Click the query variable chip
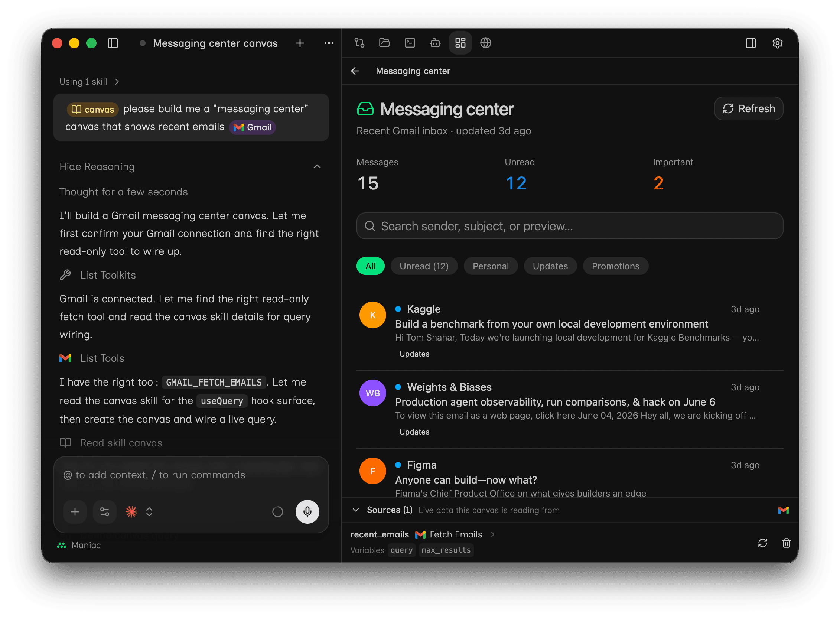Screen dimensions: 840x618 pos(401,550)
